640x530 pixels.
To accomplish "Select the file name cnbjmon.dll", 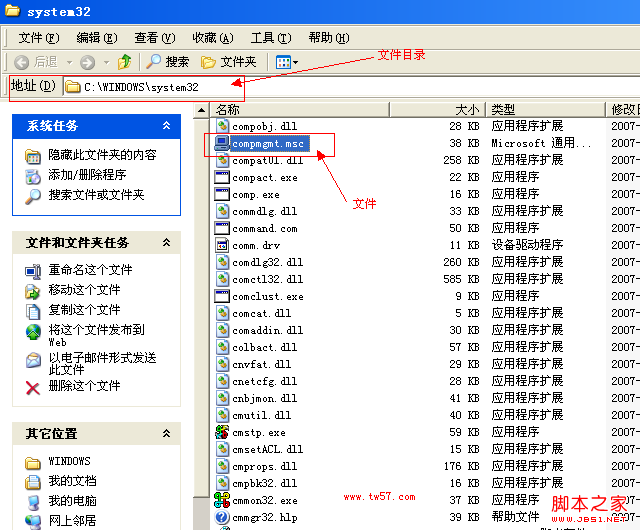I will (264, 398).
